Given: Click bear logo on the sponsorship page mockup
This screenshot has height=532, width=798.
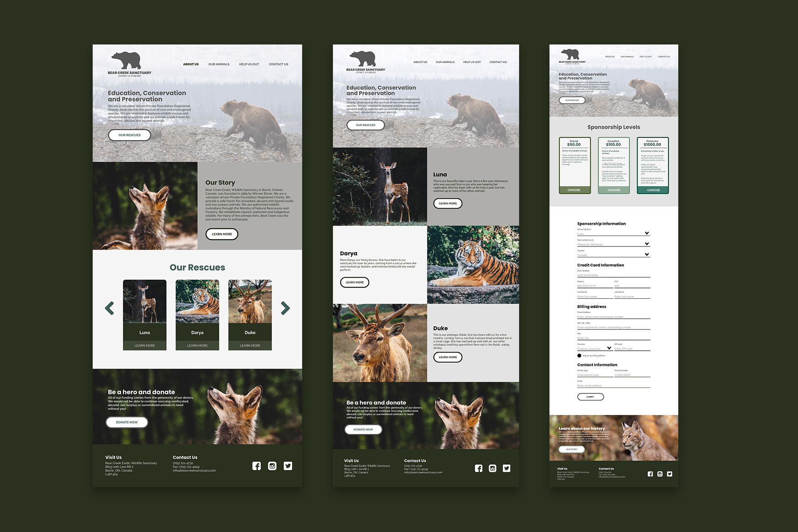Looking at the screenshot, I should (572, 57).
